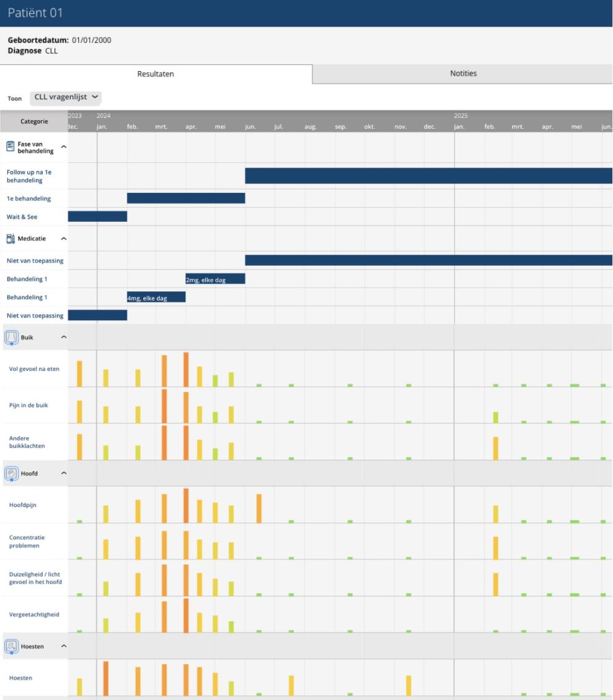The height and width of the screenshot is (700, 613).
Task: Click the Buik category icon
Action: tap(11, 338)
